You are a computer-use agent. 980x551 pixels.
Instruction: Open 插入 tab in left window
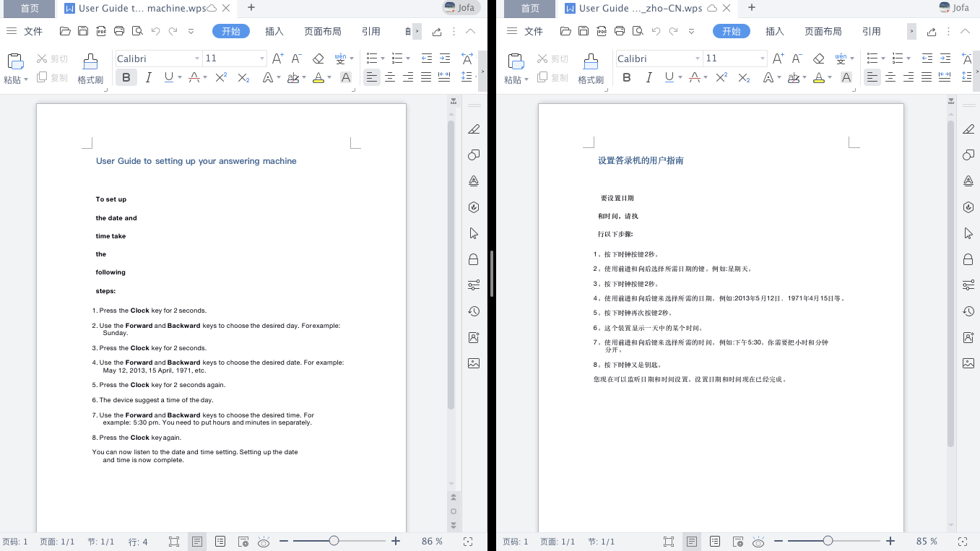coord(274,31)
